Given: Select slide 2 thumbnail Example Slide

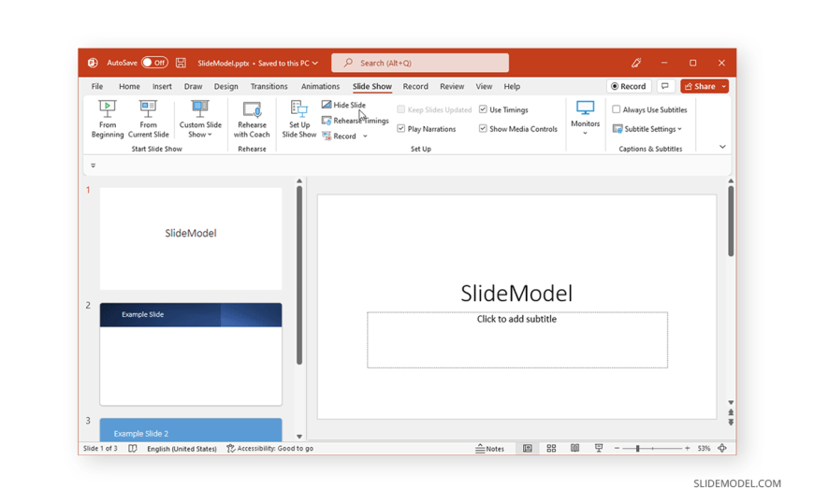Looking at the screenshot, I should click(191, 354).
